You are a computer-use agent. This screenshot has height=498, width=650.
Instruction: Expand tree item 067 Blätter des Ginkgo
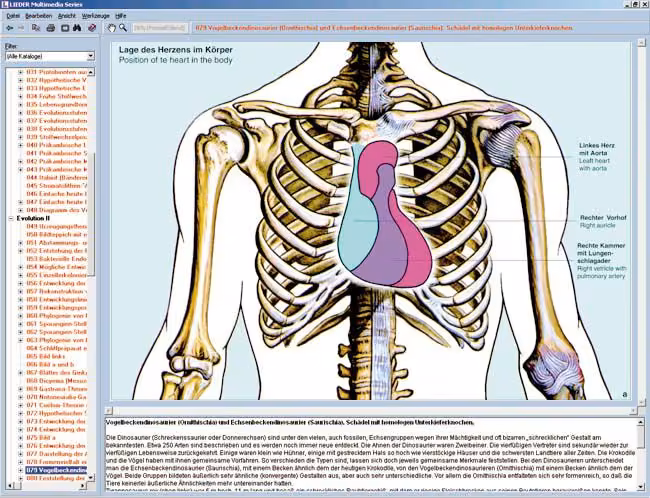20,372
